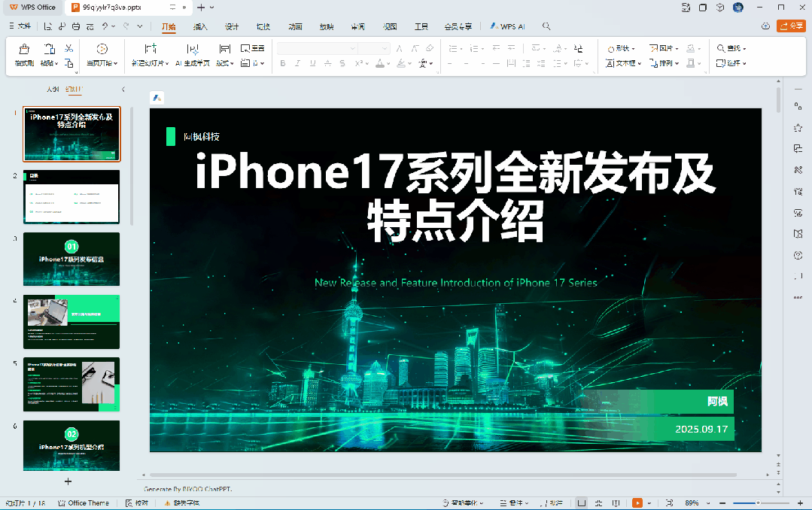Viewport: 812px width, 510px height.
Task: Click the New Slide (新建幻灯片) icon
Action: (x=151, y=49)
